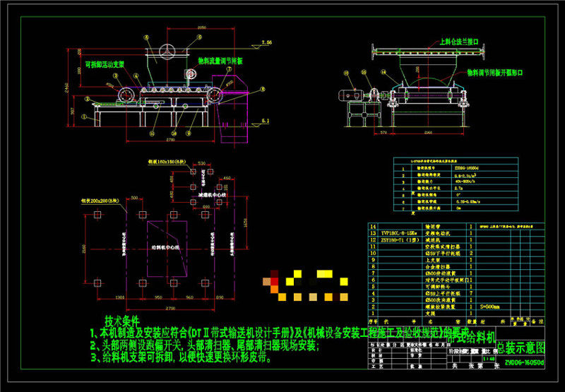Click the '减速机中心线' label
Screen dimensions: 565x392
(213, 194)
